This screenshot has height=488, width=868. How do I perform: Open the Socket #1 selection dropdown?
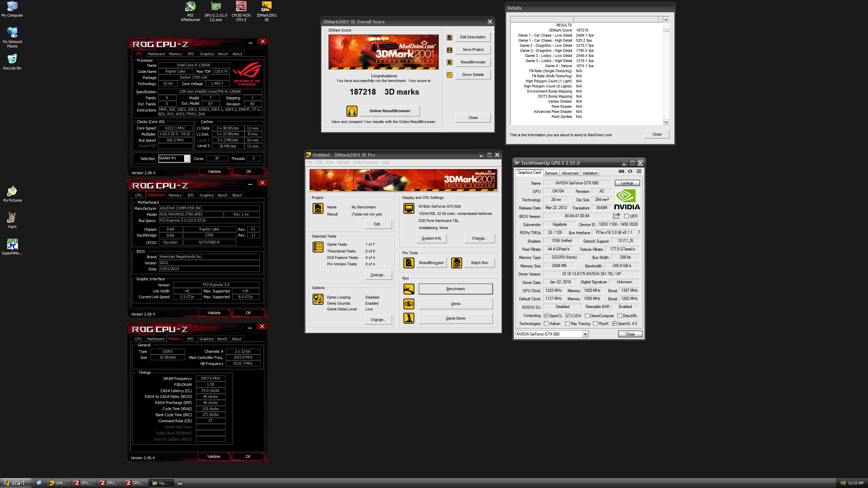[187, 158]
